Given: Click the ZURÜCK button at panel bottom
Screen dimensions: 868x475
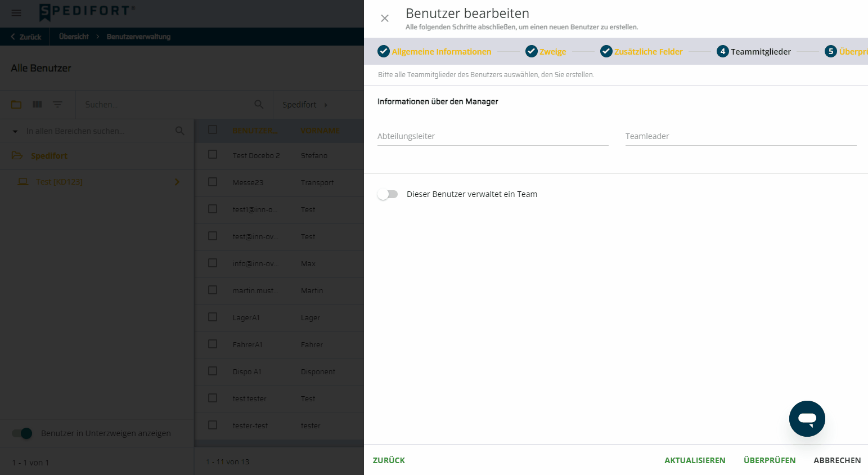Looking at the screenshot, I should [389, 460].
